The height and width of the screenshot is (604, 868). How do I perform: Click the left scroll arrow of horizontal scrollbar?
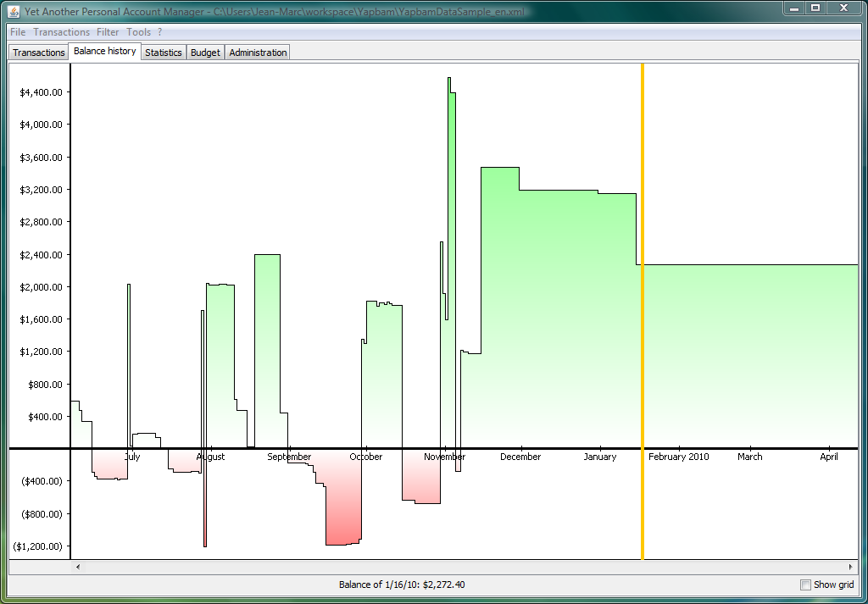click(x=78, y=567)
